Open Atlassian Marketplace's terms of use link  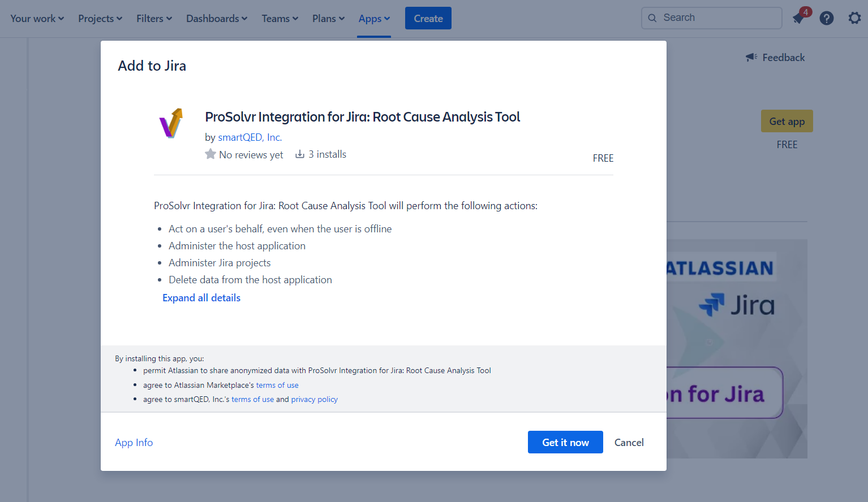point(277,385)
